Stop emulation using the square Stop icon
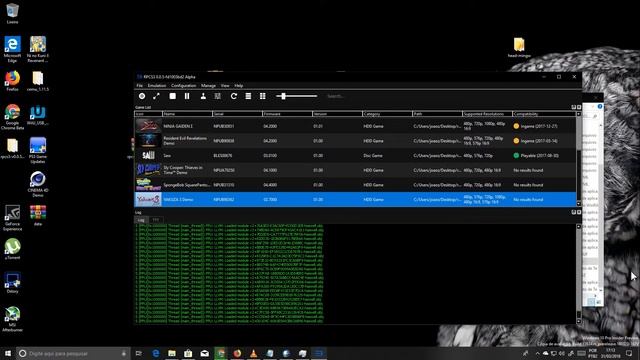Image resolution: width=640 pixels, height=360 pixels. pos(173,96)
